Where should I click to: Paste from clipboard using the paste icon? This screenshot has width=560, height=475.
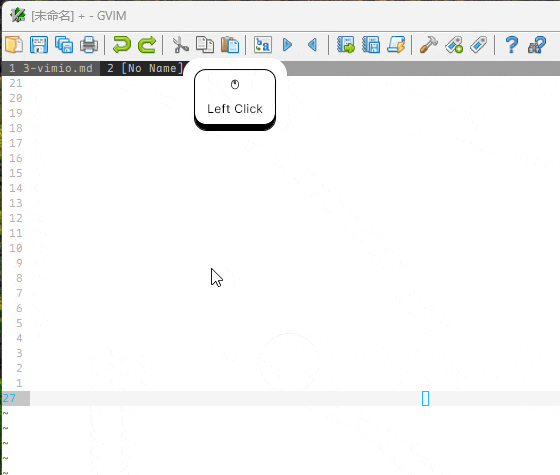tap(230, 45)
